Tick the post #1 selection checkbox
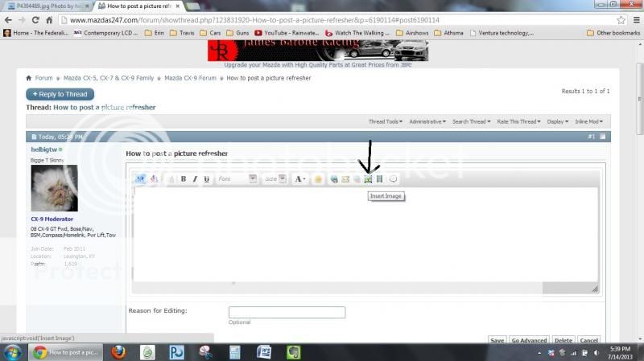Image resolution: width=644 pixels, height=361 pixels. (x=605, y=137)
